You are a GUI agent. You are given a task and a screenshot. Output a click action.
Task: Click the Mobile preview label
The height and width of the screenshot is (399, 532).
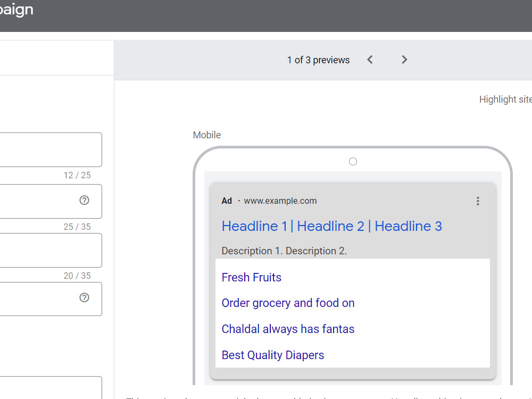[206, 135]
